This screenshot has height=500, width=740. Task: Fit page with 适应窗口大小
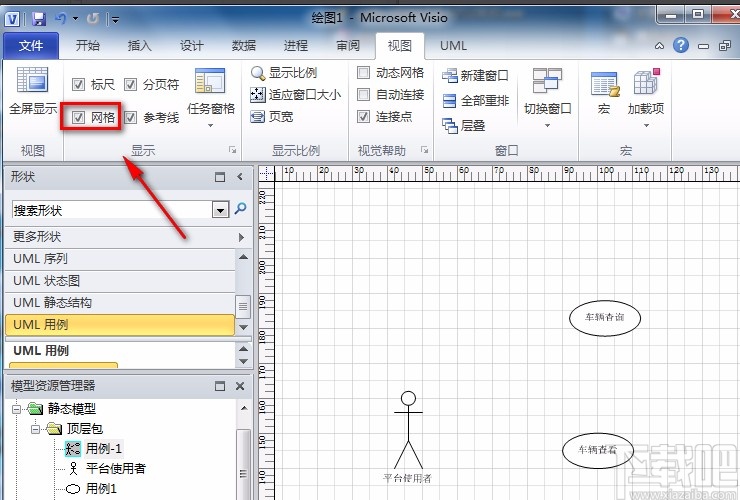(295, 94)
